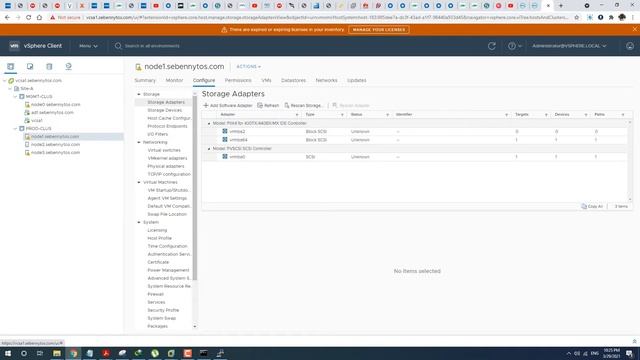Select the vcsa1 VM in the tree

[37, 120]
